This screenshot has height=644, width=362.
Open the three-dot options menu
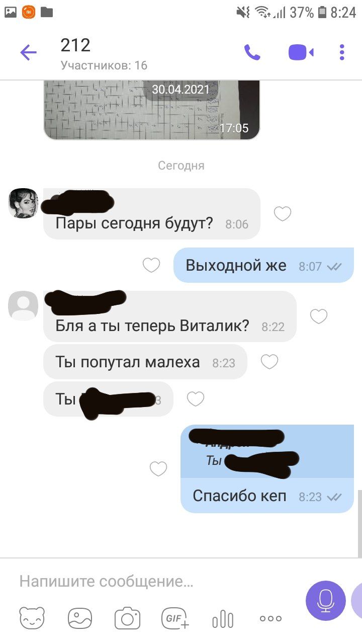[x=342, y=52]
